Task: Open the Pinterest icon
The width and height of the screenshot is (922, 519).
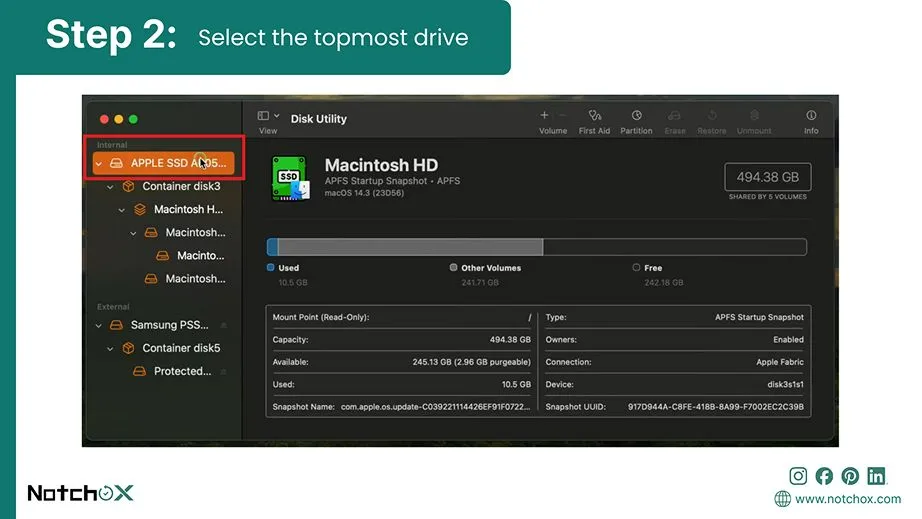Action: coord(850,476)
